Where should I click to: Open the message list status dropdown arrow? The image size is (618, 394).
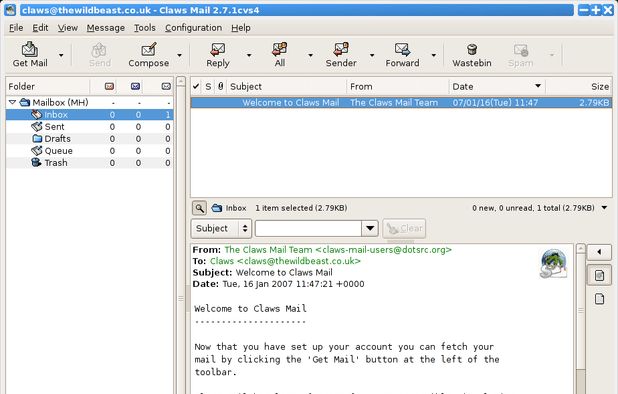[605, 208]
